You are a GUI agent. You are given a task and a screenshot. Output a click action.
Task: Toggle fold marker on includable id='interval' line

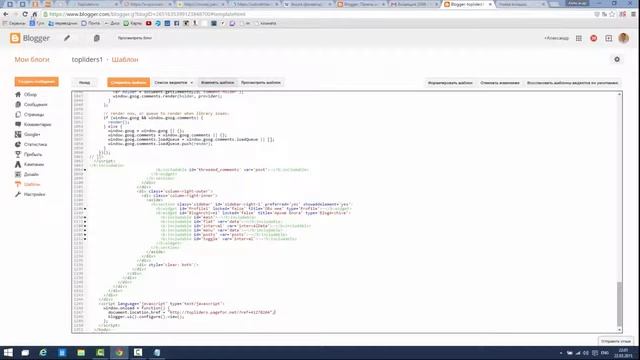click(85, 226)
